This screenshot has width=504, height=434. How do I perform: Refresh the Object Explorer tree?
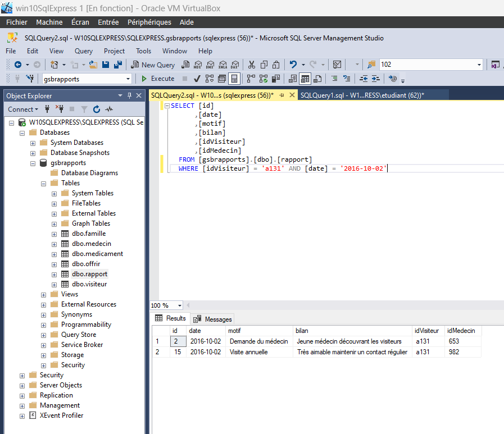[x=97, y=109]
